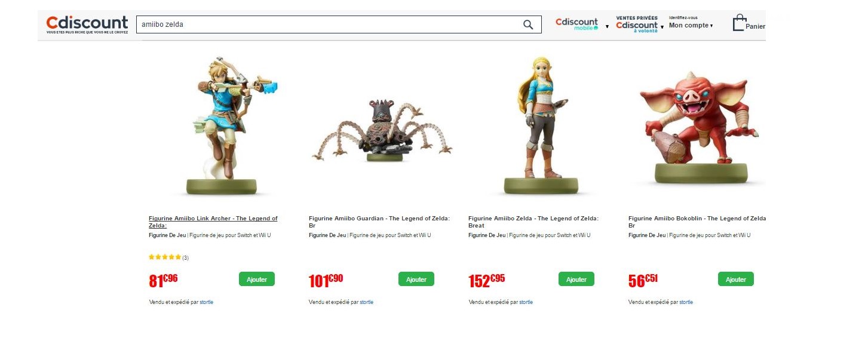
Task: Click stortle seller link under Zelda figurine
Action: 526,302
